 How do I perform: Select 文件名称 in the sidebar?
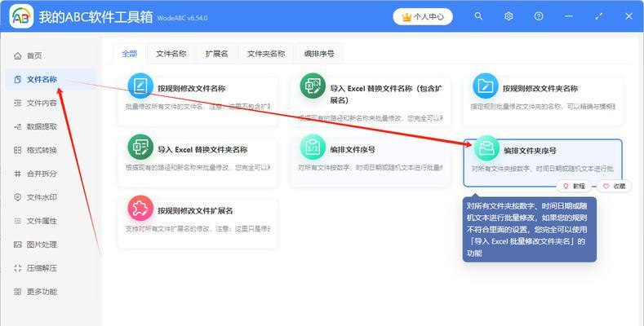51,79
